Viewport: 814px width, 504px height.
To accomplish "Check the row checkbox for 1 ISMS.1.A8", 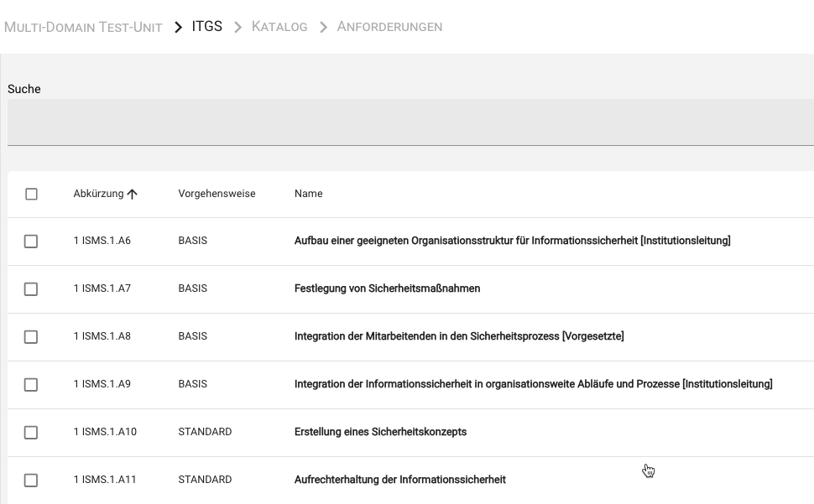I will [x=30, y=336].
